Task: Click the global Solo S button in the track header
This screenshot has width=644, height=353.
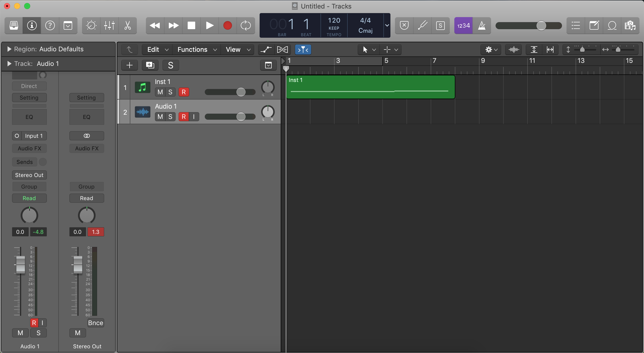Action: click(x=171, y=65)
